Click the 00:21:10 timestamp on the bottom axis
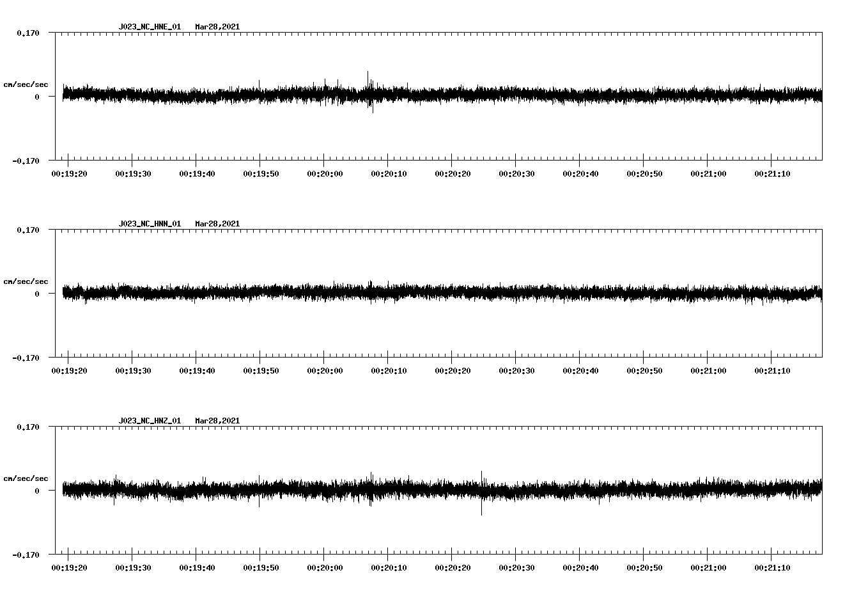 click(772, 567)
